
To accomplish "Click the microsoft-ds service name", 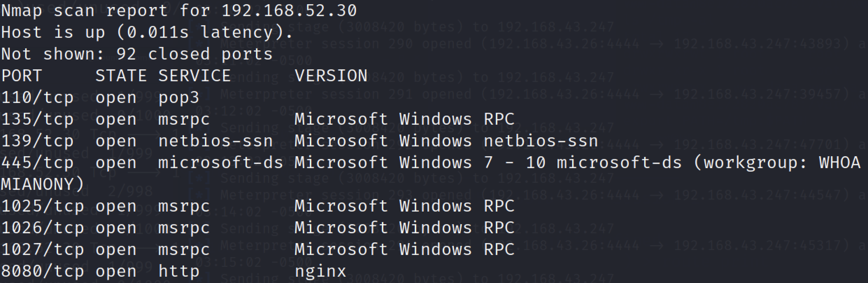I will [220, 163].
